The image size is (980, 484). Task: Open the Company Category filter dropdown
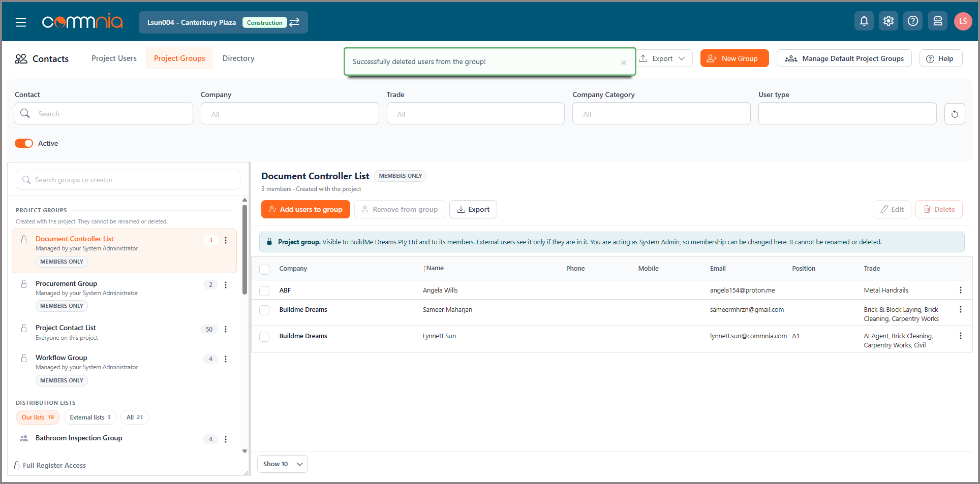[x=661, y=114]
